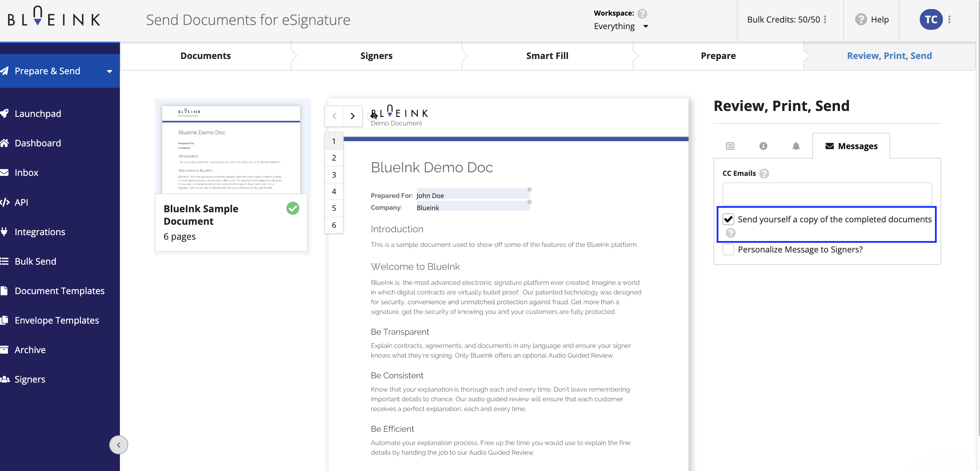
Task: Click the Dashboard home icon
Action: 5,143
